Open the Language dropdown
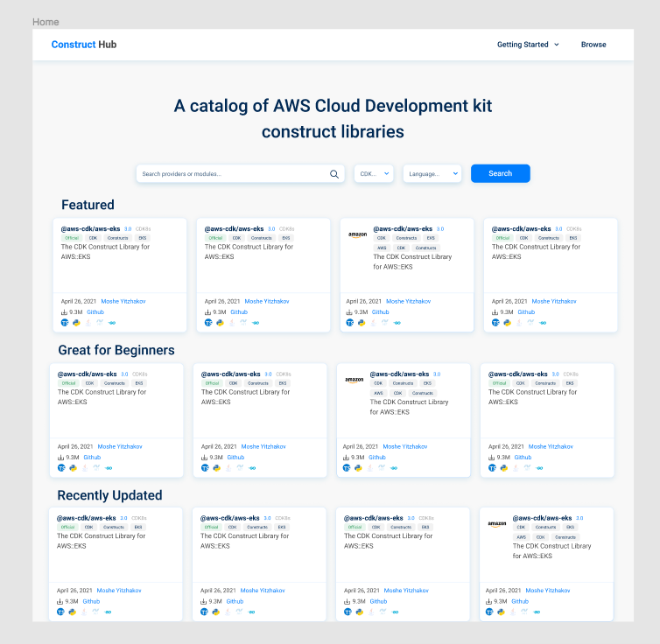Screen dimensions: 660x644 click(x=432, y=174)
